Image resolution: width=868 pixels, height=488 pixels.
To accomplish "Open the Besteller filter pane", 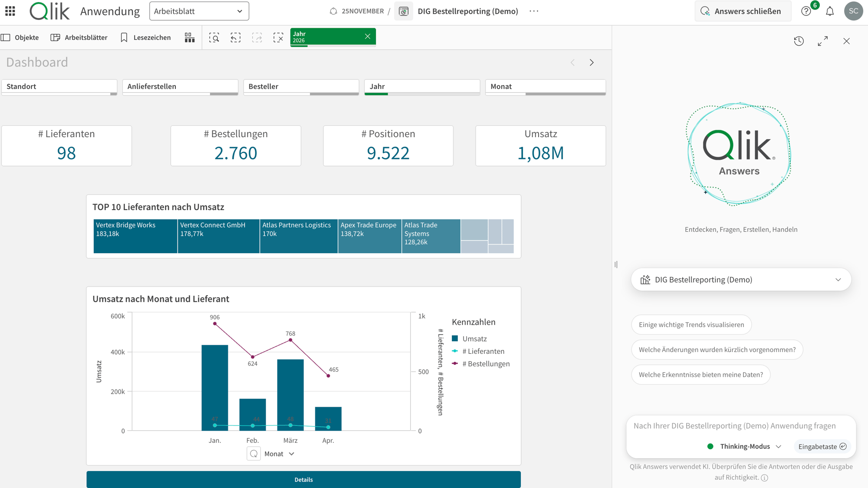I will point(301,86).
